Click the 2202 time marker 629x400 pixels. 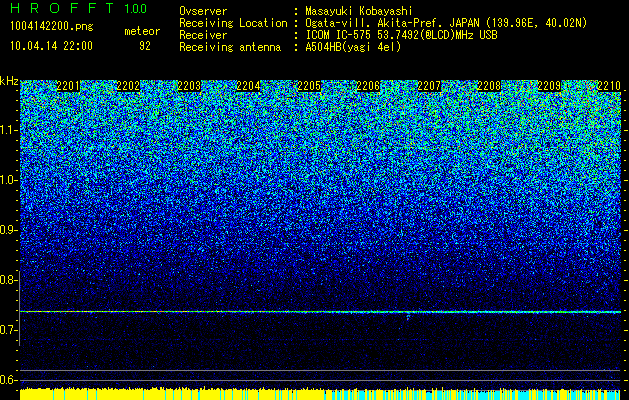128,85
